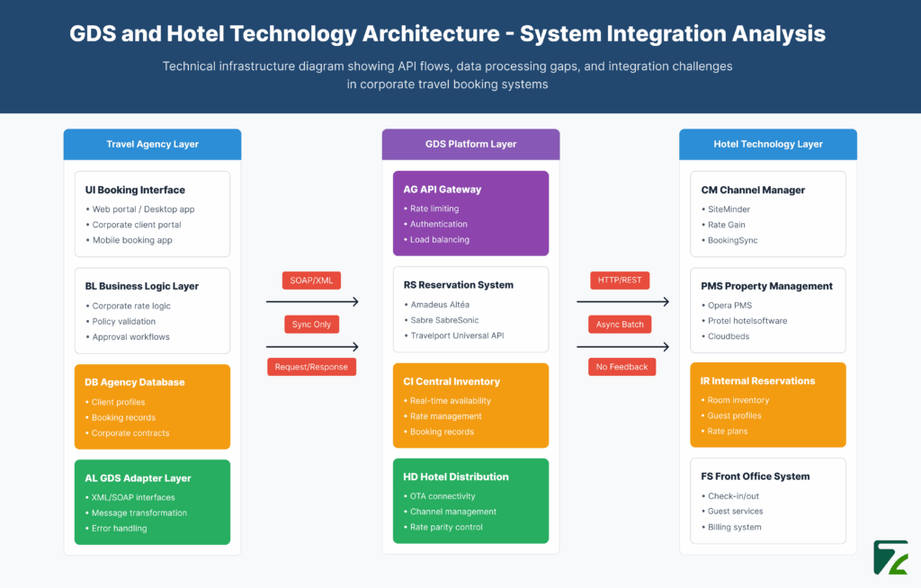Click the AG API Gateway purple block
Viewport: 921px width, 588px height.
click(470, 213)
